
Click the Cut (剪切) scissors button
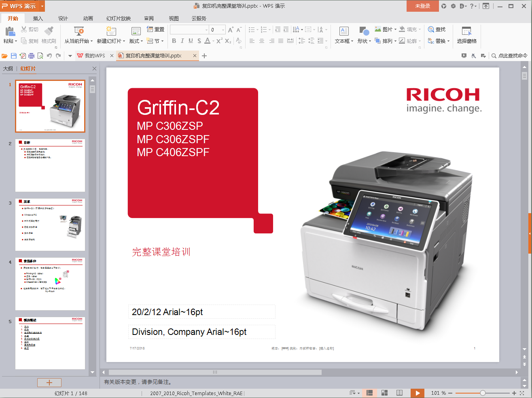click(30, 30)
